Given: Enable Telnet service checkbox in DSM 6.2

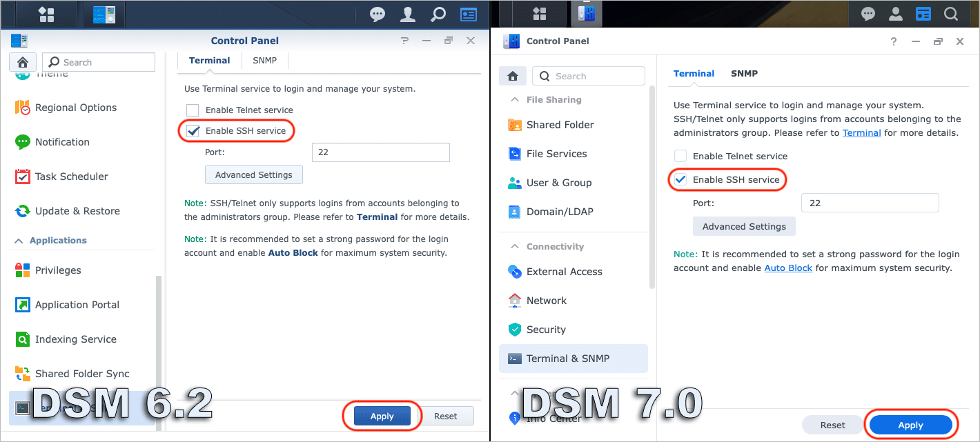Looking at the screenshot, I should [x=193, y=110].
